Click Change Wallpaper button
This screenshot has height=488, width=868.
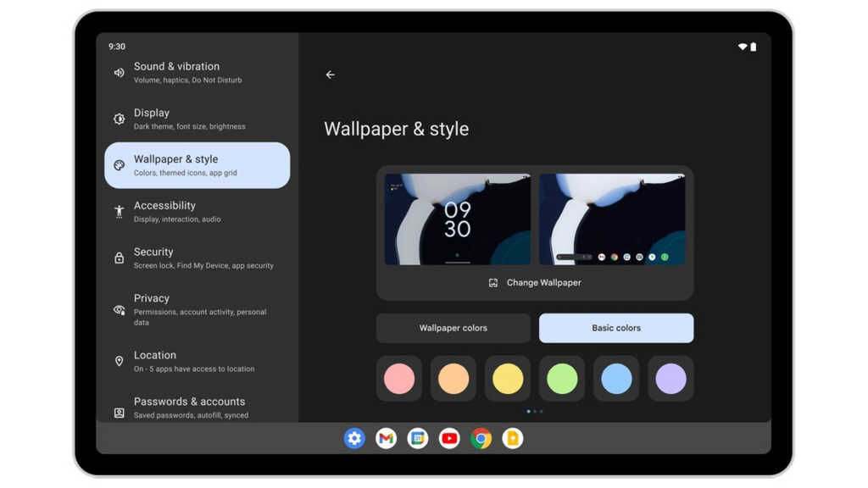coord(535,283)
